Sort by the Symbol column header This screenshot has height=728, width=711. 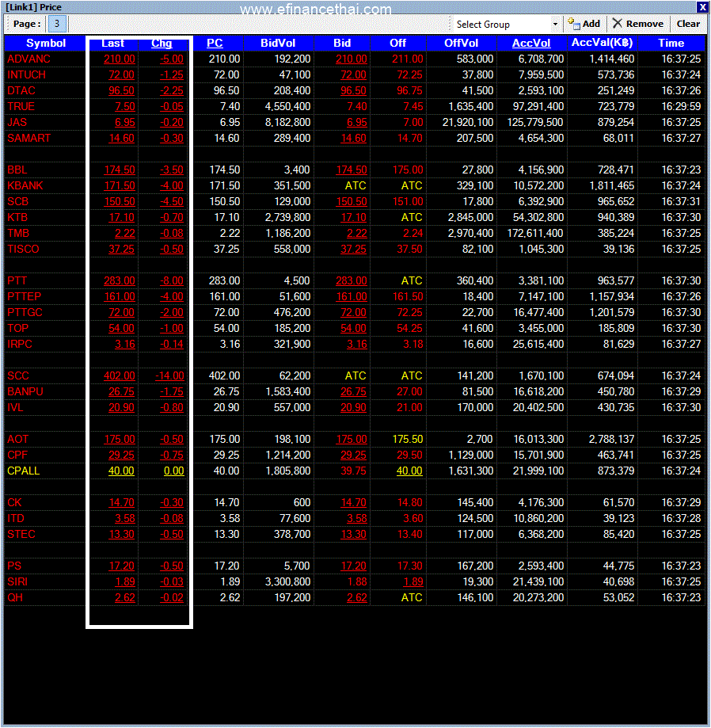pos(45,44)
